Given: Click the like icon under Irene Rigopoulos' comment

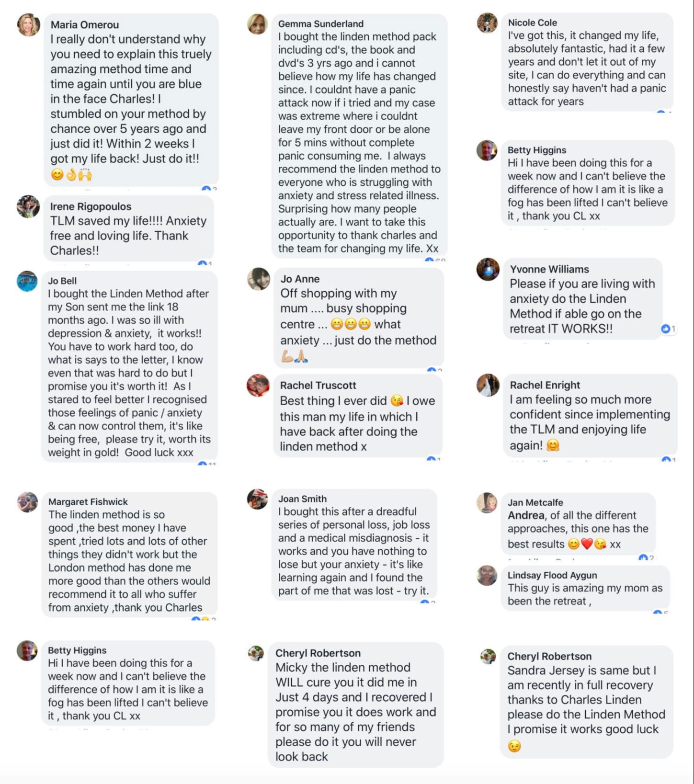Looking at the screenshot, I should [202, 263].
